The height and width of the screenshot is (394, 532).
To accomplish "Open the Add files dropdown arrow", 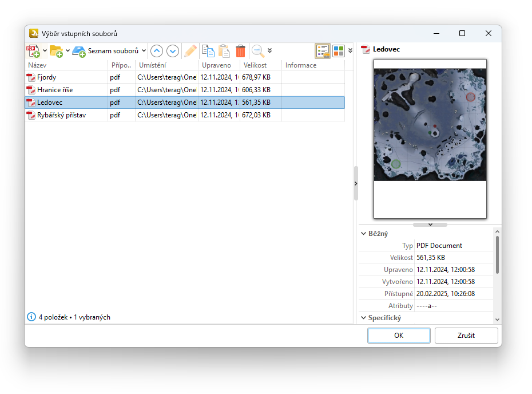I will [45, 50].
